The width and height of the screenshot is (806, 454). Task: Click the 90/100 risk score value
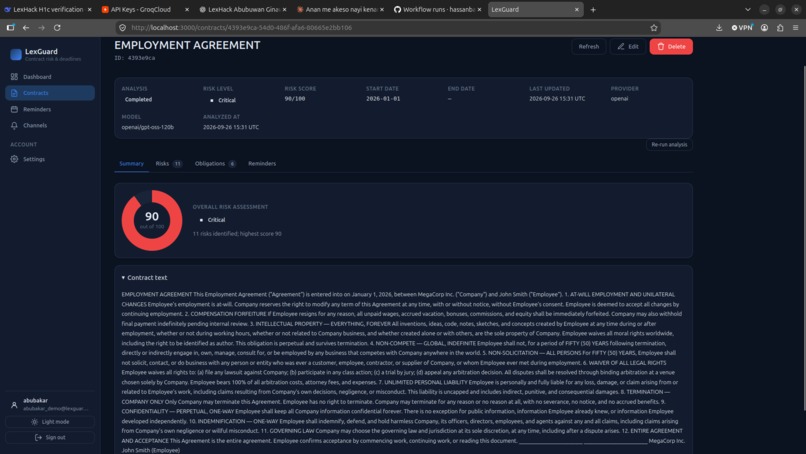pyautogui.click(x=295, y=99)
